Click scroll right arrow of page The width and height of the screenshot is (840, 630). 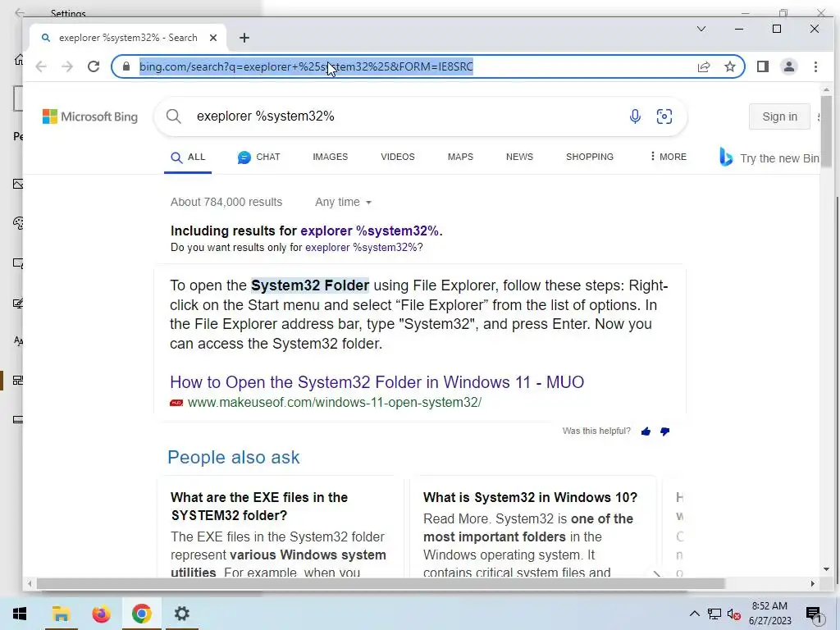pyautogui.click(x=813, y=583)
